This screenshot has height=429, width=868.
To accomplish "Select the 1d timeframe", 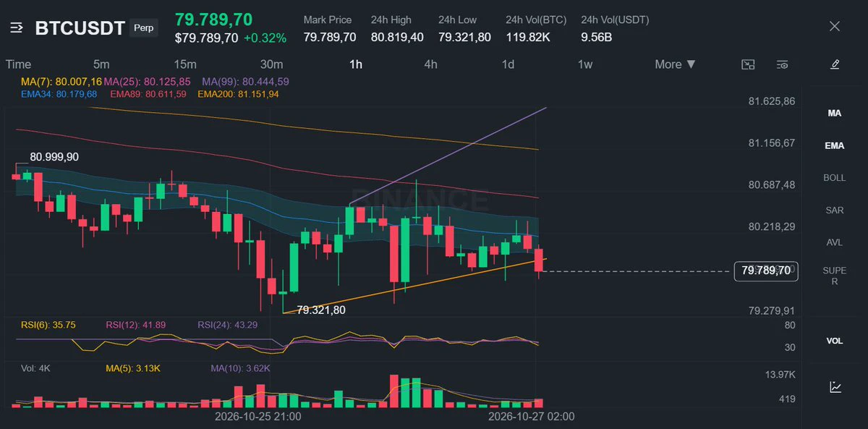I will pos(508,64).
